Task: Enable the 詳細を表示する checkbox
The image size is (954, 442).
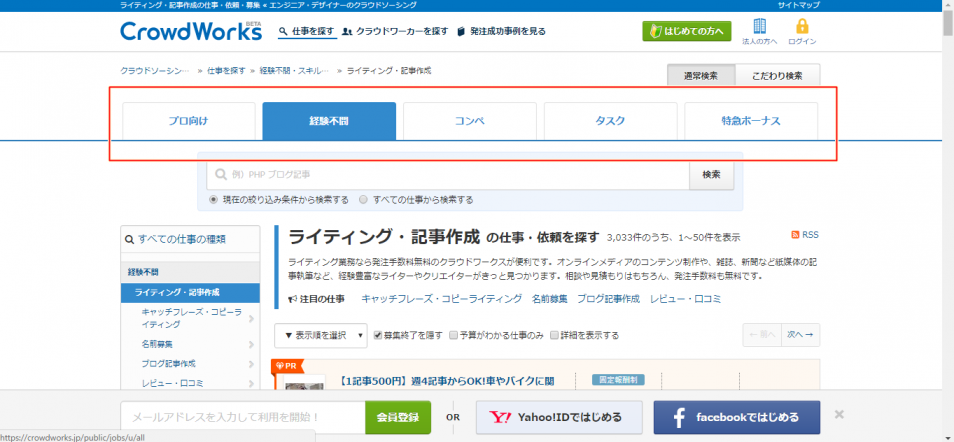Action: (x=554, y=335)
